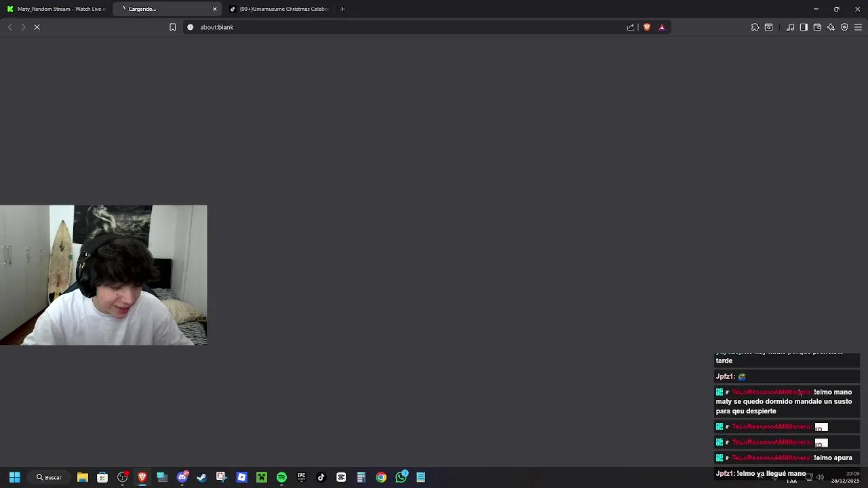The width and height of the screenshot is (868, 488).
Task: Open the Extensions puzzle icon
Action: point(755,27)
